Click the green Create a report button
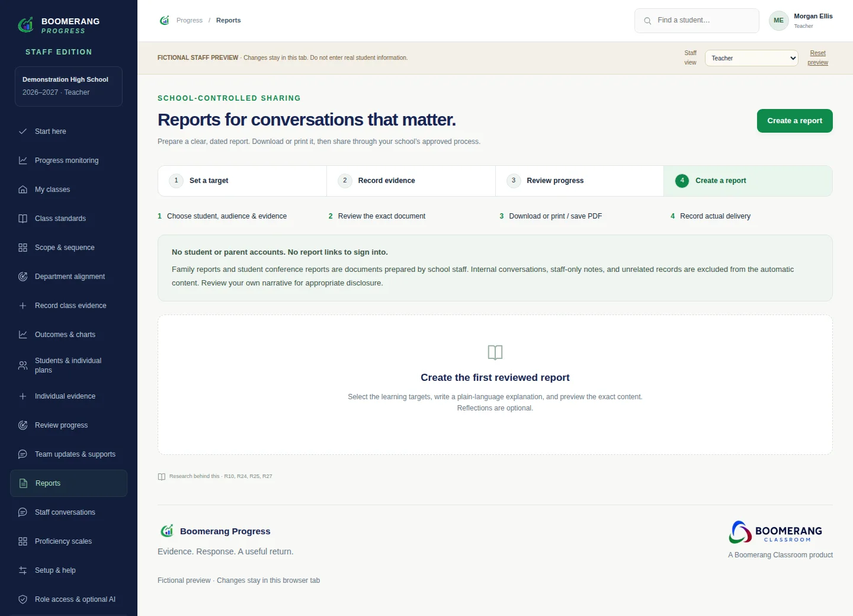This screenshot has height=616, width=853. point(794,121)
